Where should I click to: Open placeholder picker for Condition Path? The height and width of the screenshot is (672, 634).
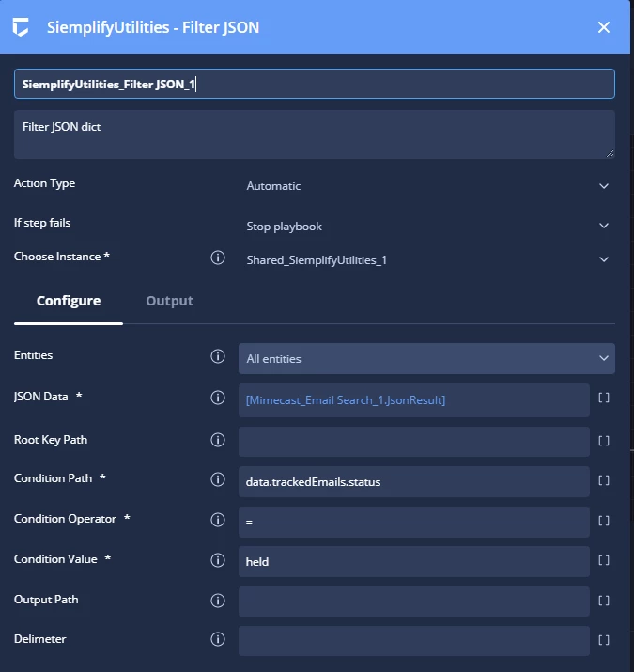point(604,480)
